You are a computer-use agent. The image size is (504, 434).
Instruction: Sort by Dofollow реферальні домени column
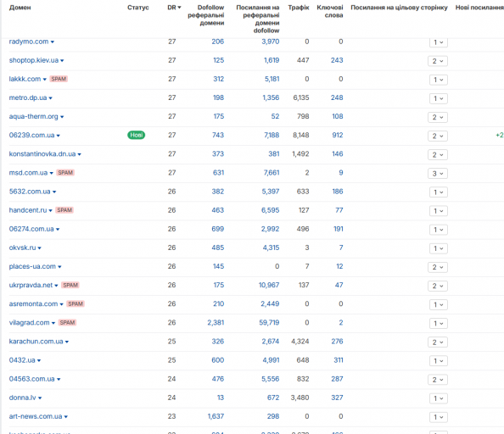[x=206, y=15]
